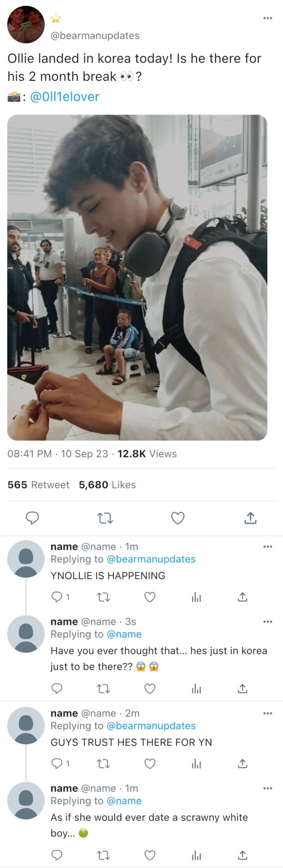The height and width of the screenshot is (868, 283).
Task: Like the 'GUYS TRUST HES THERE' reply
Action: pos(150,764)
